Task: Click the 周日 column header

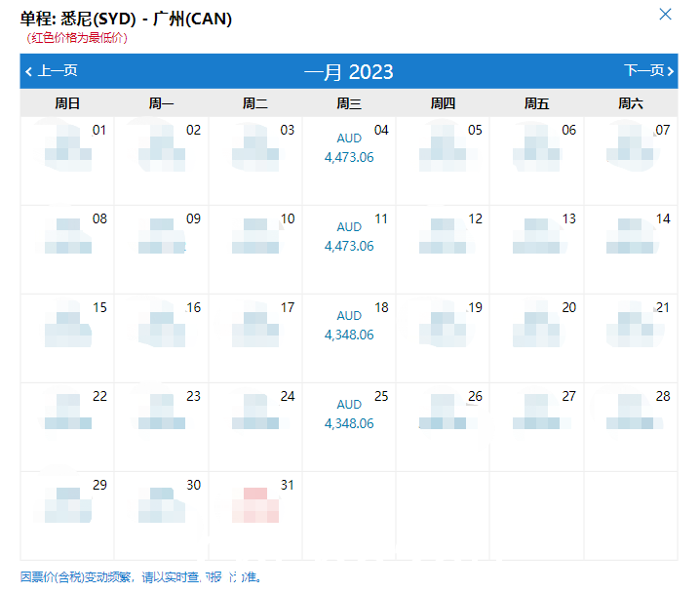Action: (67, 103)
